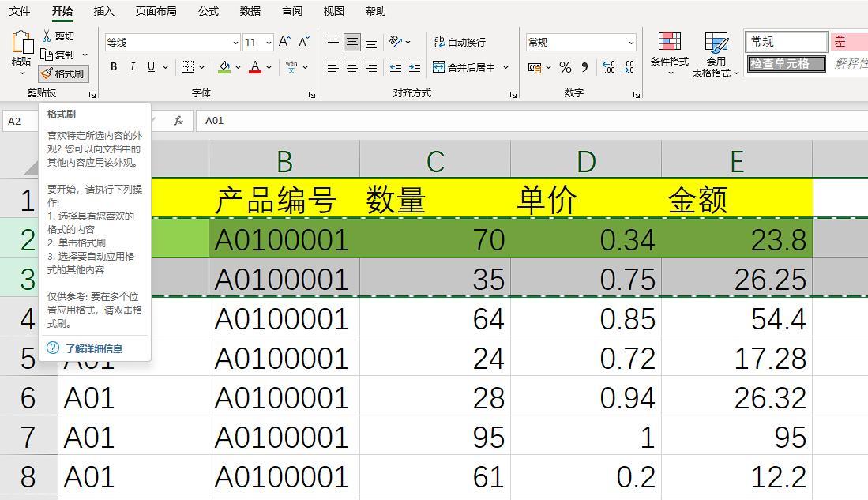The width and height of the screenshot is (868, 500).
Task: Click the phonetic guide (wén) icon
Action: (x=291, y=67)
